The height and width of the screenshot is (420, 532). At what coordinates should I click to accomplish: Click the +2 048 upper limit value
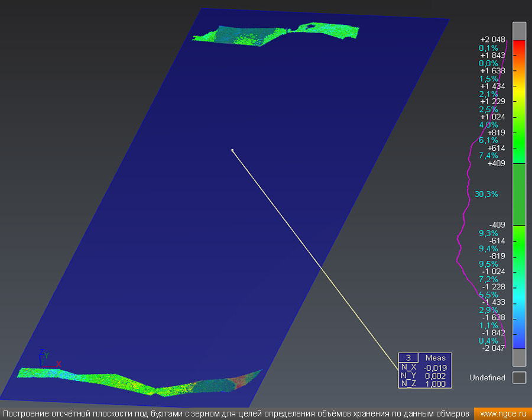coord(492,40)
